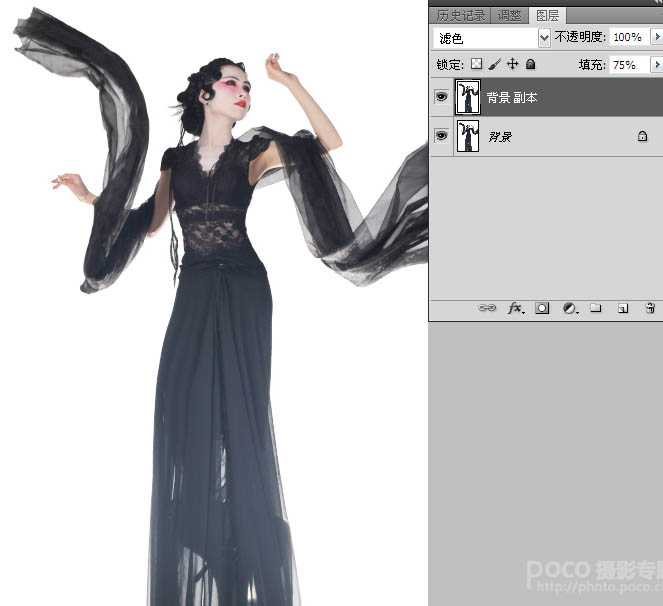Click the lock icon on 背景 layer
This screenshot has height=606, width=663.
pyautogui.click(x=642, y=136)
